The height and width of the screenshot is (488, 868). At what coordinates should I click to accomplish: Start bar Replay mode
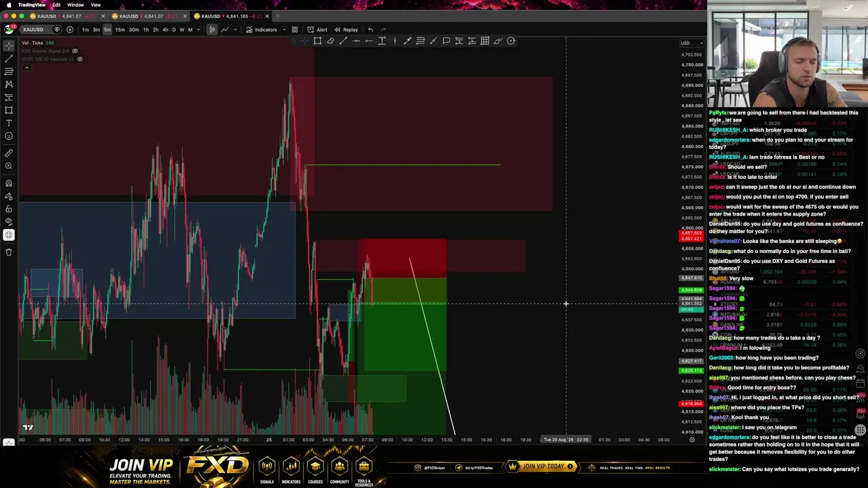click(346, 30)
